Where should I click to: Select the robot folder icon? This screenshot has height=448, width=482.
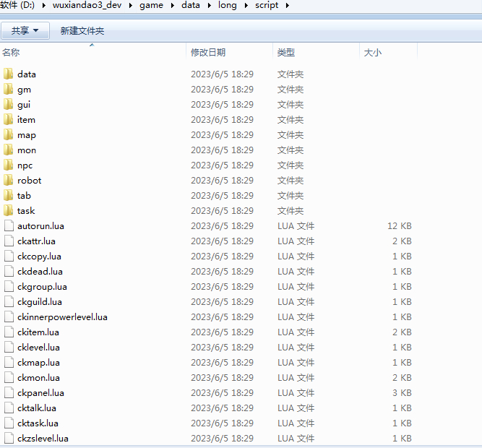9,180
